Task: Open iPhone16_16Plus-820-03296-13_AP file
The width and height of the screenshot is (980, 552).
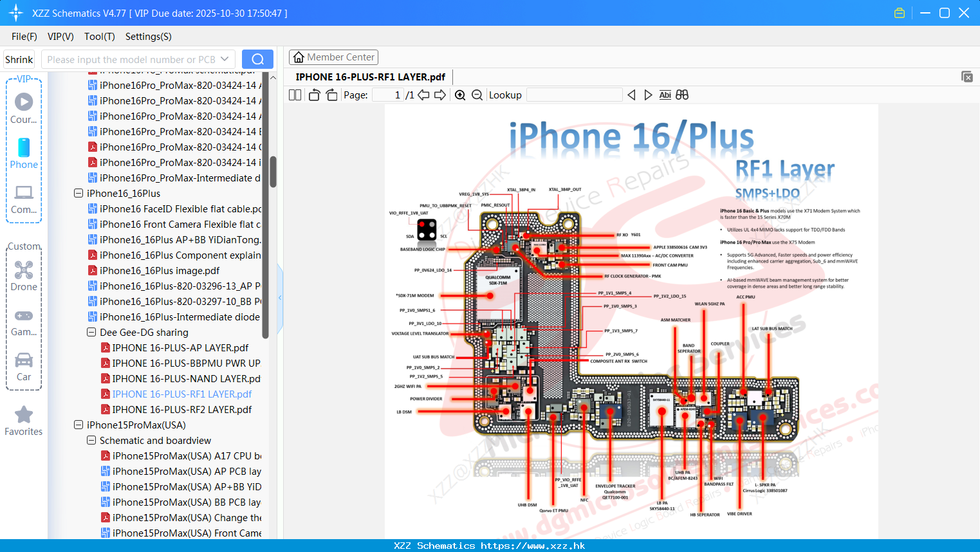Action: (174, 286)
